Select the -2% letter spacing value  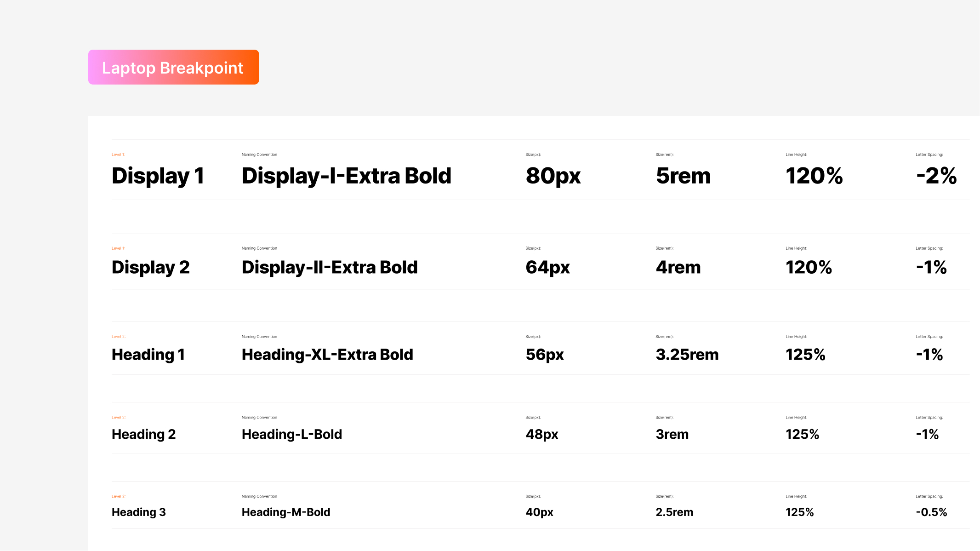(x=936, y=176)
